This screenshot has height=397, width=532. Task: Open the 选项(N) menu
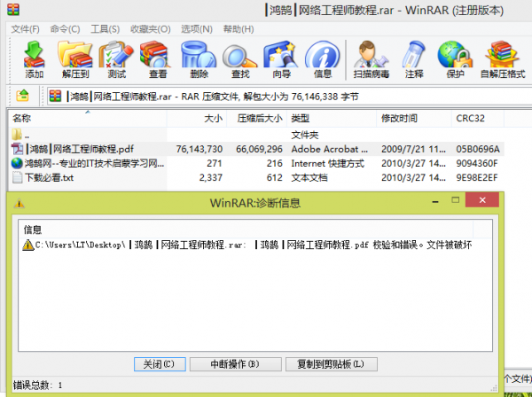point(197,29)
